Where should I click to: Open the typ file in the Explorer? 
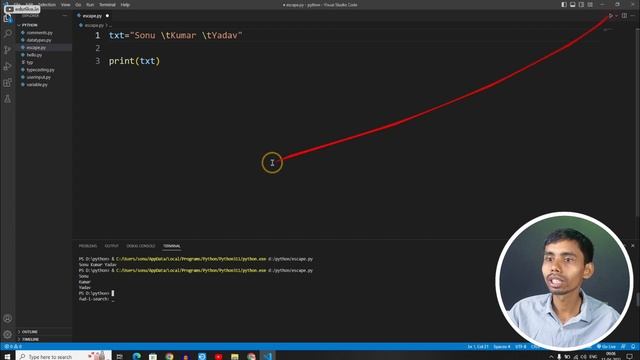[30, 62]
